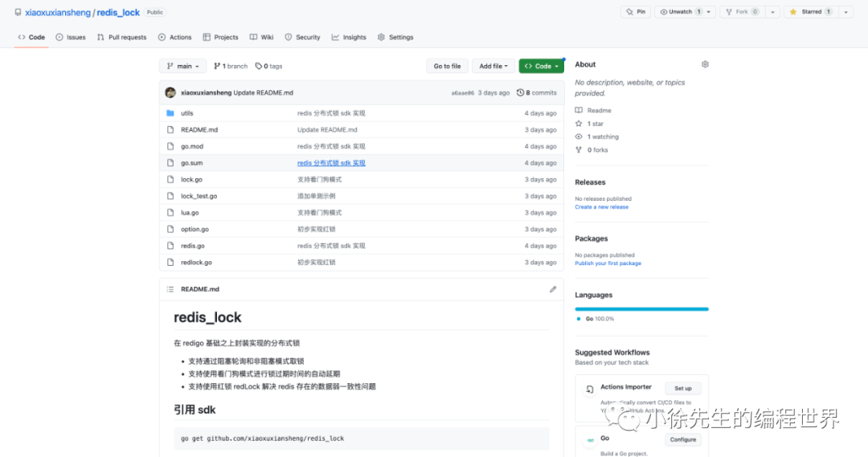Fork the repository
This screenshot has width=868, height=457.
(x=742, y=11)
